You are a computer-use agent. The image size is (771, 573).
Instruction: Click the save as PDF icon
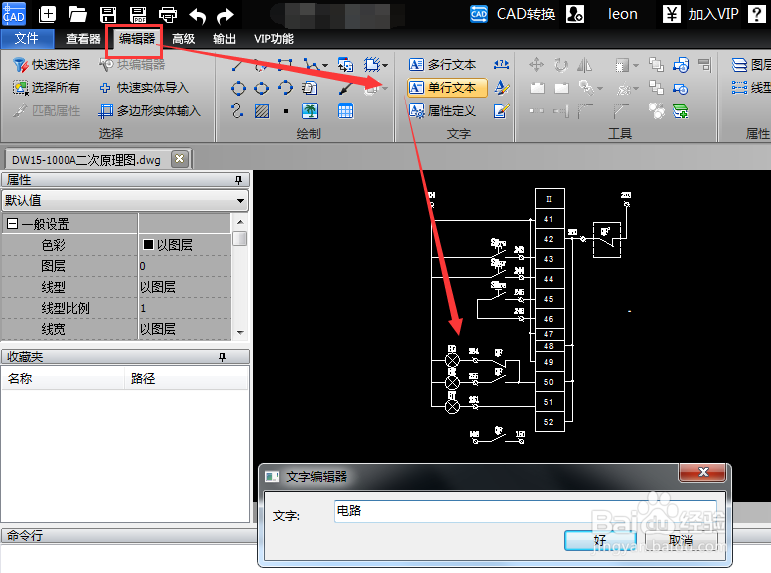point(138,15)
